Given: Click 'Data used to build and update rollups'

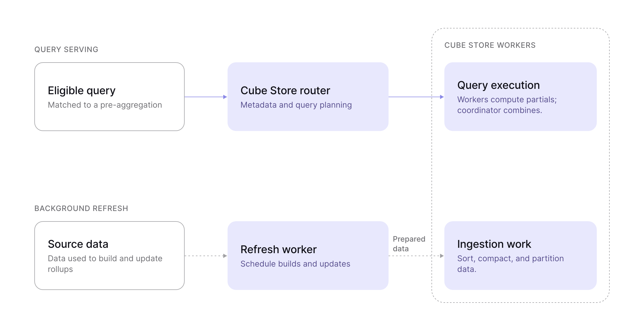Looking at the screenshot, I should [x=105, y=264].
